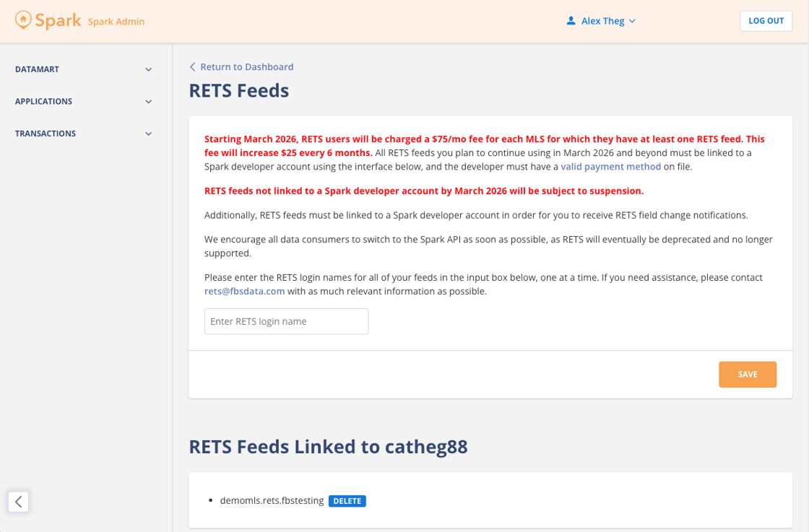Expand the Applications chevron arrow
The image size is (809, 532).
(149, 102)
